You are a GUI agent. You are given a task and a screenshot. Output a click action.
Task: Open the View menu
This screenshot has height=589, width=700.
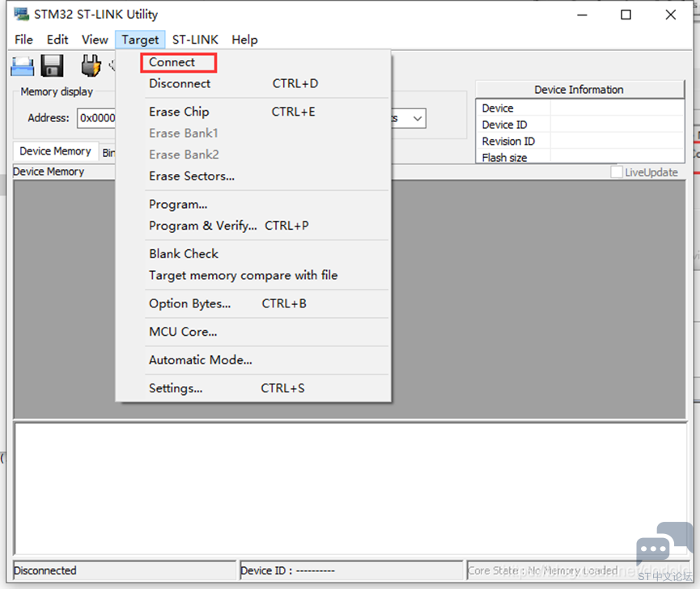[95, 40]
